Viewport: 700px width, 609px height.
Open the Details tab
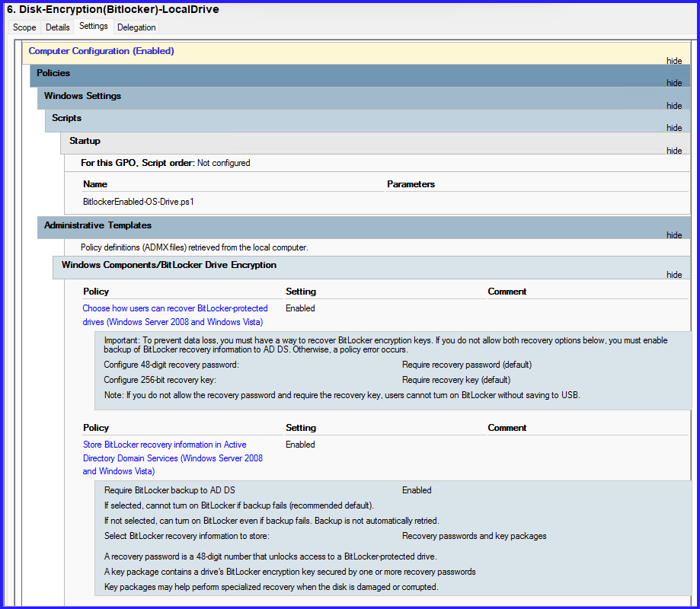[x=58, y=27]
